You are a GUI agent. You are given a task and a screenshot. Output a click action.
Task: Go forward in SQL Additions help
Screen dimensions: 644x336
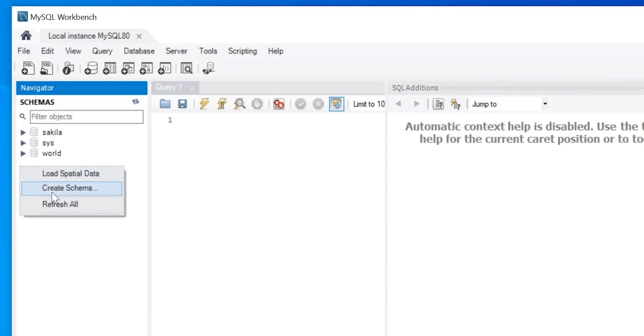(x=417, y=104)
